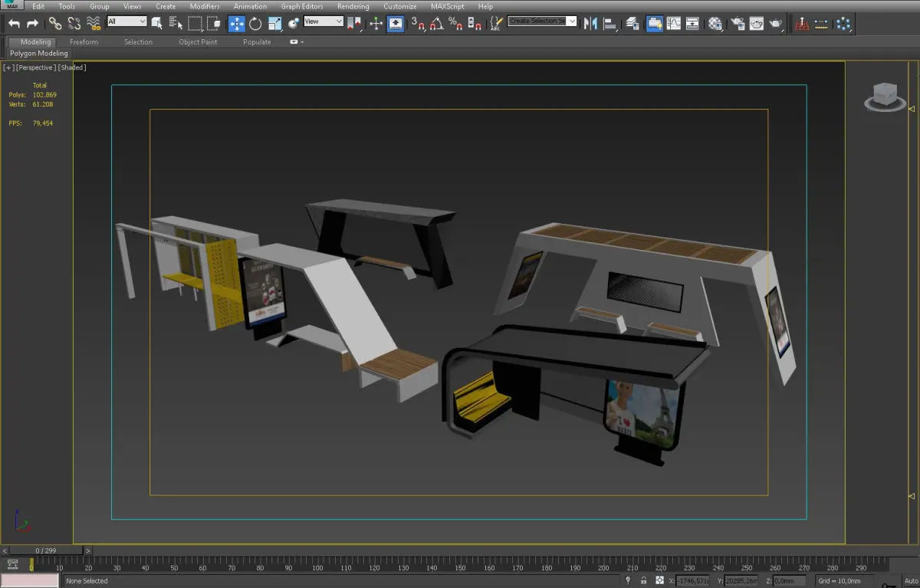This screenshot has height=588, width=920.
Task: Open Render Setup teapot icon
Action: point(737,24)
